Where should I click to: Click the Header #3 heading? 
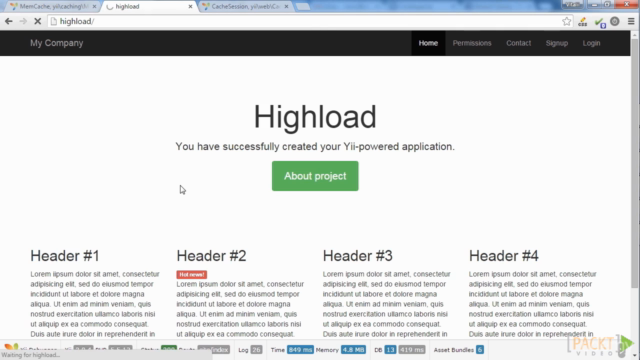pyautogui.click(x=358, y=256)
